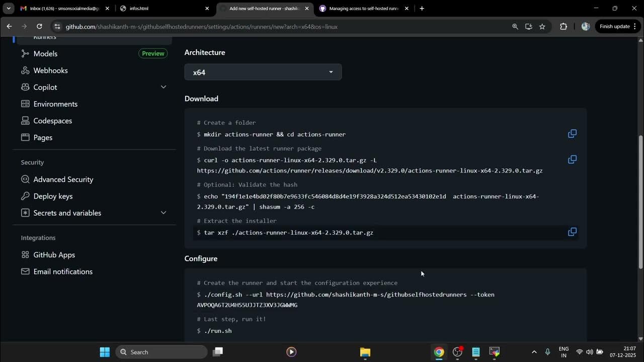Screen dimensions: 644x362
Task: Bookmark this page using the star icon
Action: pos(542,26)
